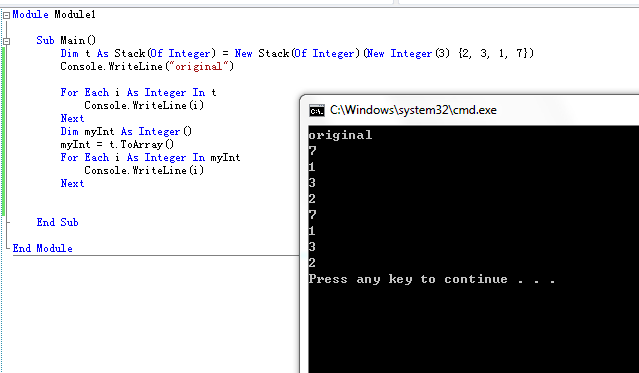Click 'For Each i As Integer In myInt' line

point(150,158)
